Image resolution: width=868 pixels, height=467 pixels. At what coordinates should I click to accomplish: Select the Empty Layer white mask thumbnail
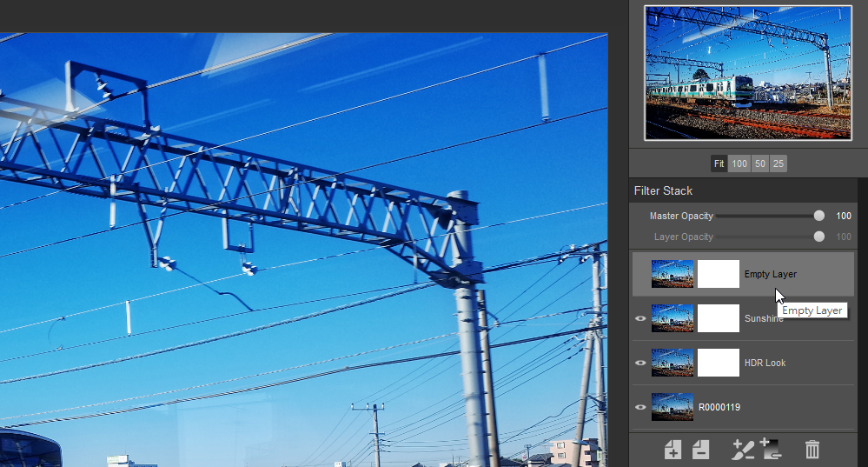point(718,274)
